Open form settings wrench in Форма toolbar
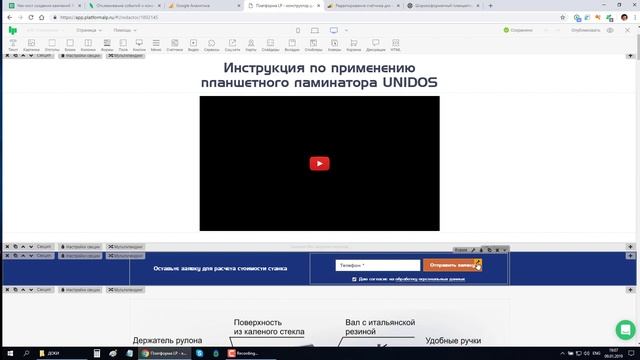The image size is (640, 360). tap(473, 250)
